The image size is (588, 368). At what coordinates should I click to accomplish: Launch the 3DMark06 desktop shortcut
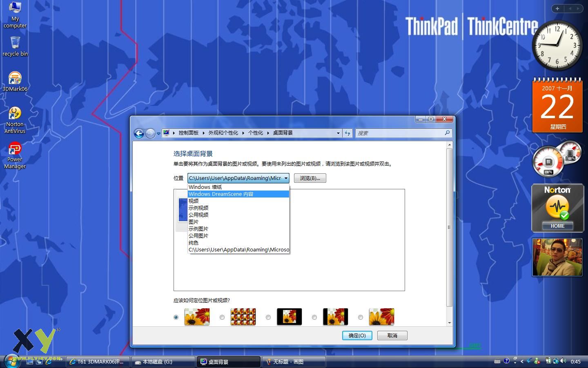[x=15, y=81]
